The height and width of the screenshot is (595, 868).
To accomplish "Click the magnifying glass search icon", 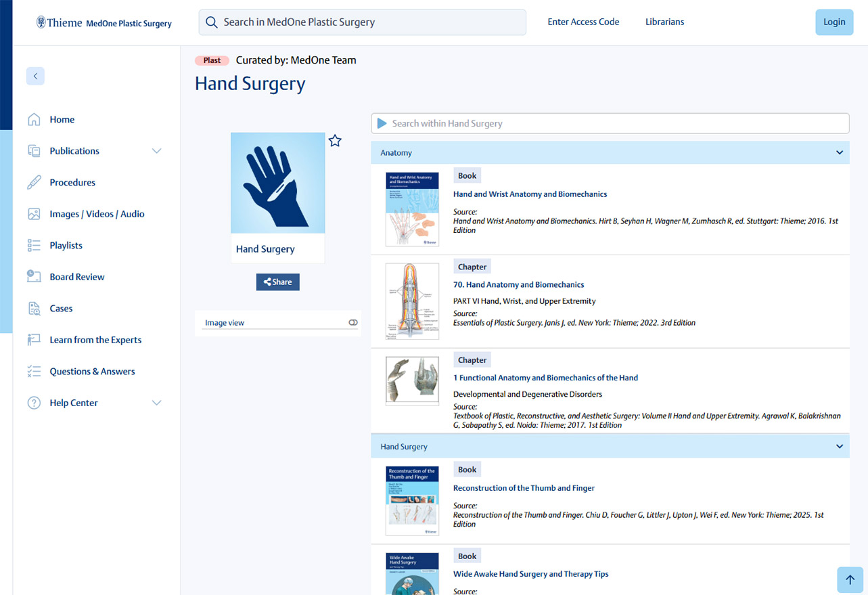I will pyautogui.click(x=211, y=22).
